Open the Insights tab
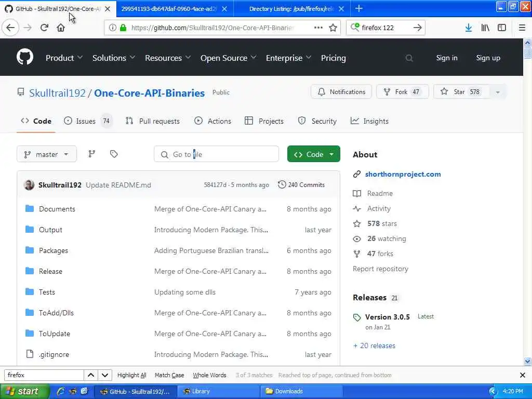The image size is (532, 399). tap(369, 121)
